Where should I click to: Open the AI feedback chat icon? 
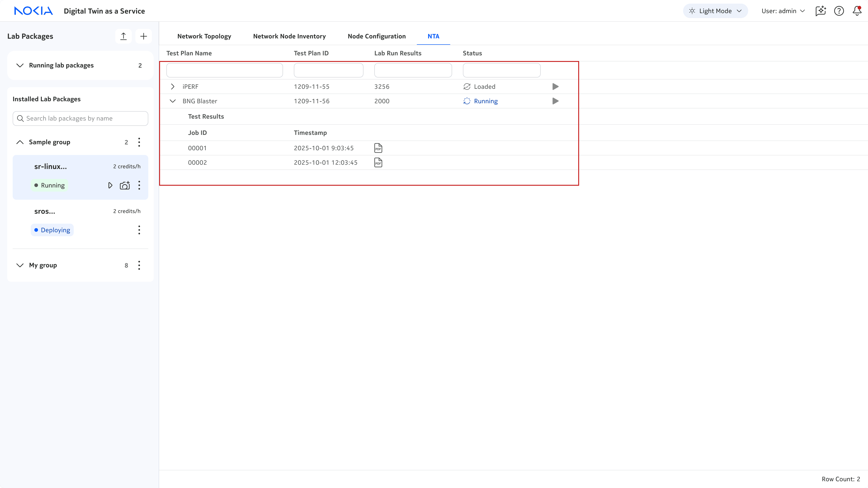[821, 11]
